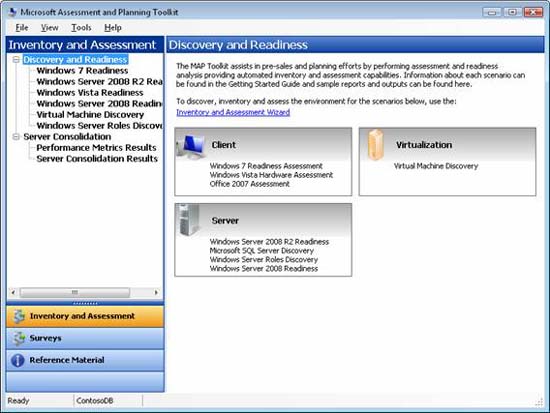Click Office 2007 Assessment text
The image size is (550, 413).
pos(249,184)
